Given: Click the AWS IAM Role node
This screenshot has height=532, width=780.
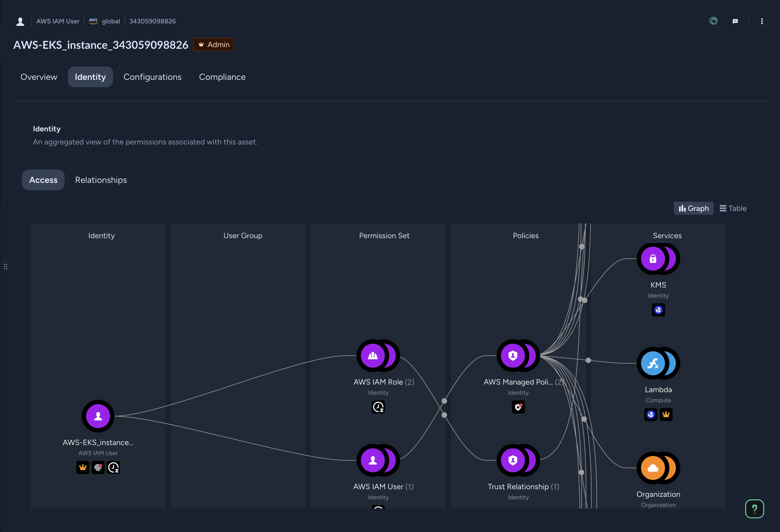Looking at the screenshot, I should tap(373, 355).
